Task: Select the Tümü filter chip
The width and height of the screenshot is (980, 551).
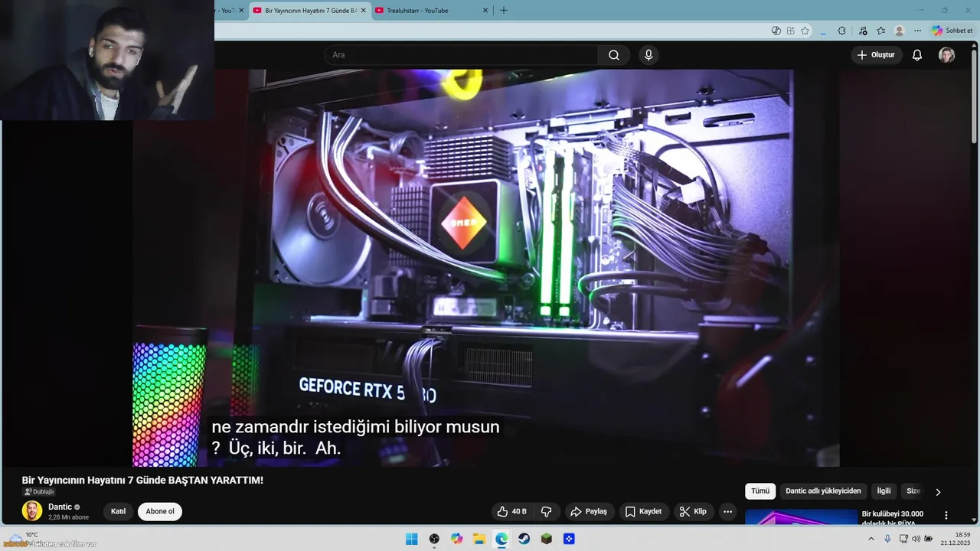Action: (x=760, y=491)
